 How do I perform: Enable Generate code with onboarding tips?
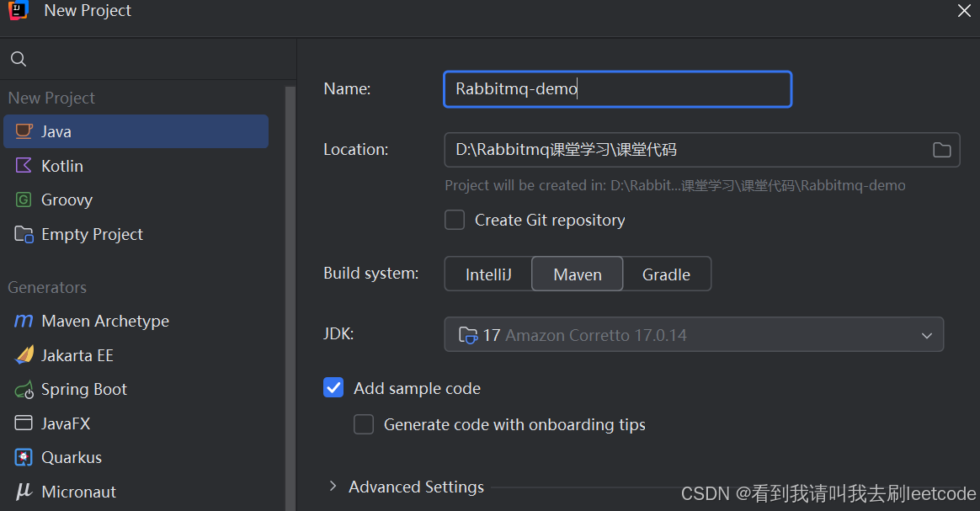364,425
